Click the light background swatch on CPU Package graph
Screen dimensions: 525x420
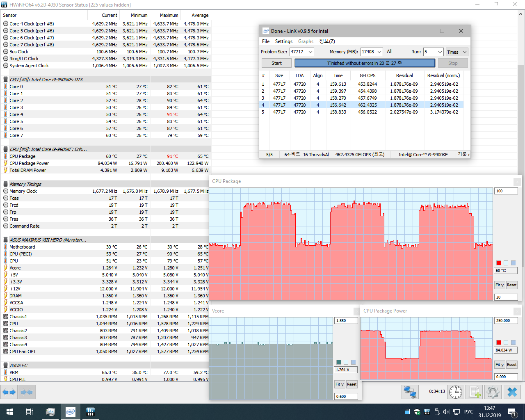pyautogui.click(x=506, y=263)
